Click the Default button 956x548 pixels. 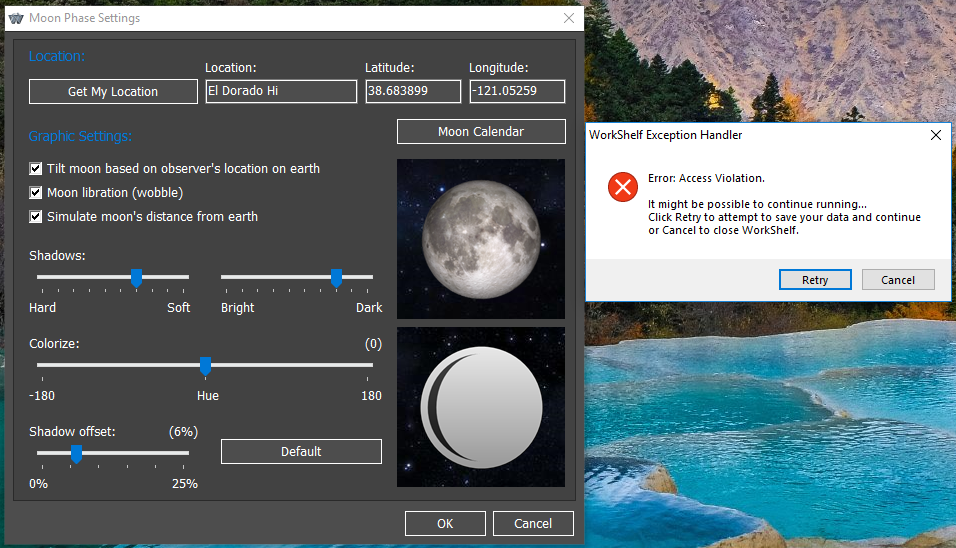coord(301,451)
